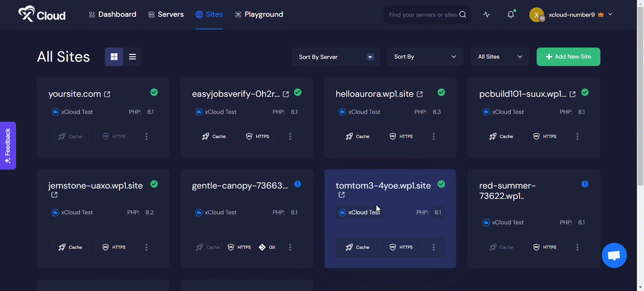Click HTTPS on tomtom3-4yoe card
This screenshot has height=291, width=644.
(401, 247)
